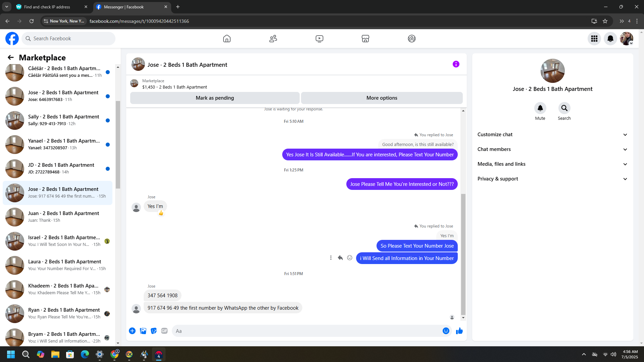This screenshot has height=362, width=644.
Task: React to the 'i Will Send all Information' message
Action: (350, 258)
